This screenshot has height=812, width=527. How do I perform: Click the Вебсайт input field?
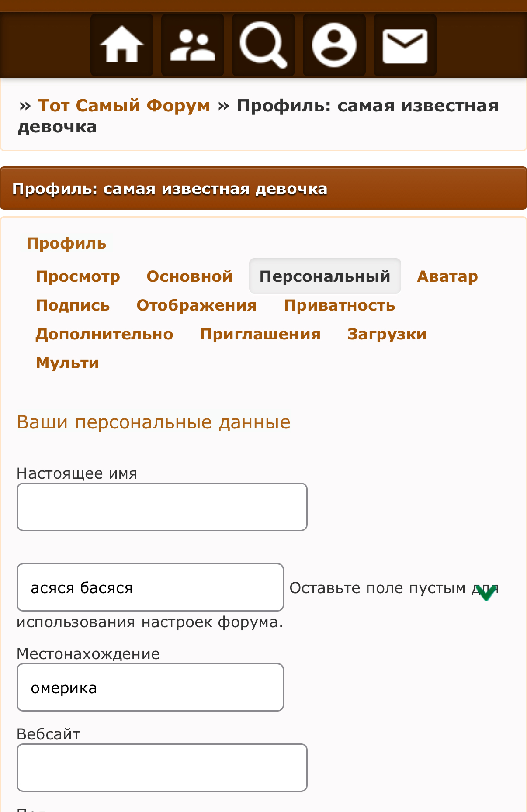pyautogui.click(x=162, y=767)
